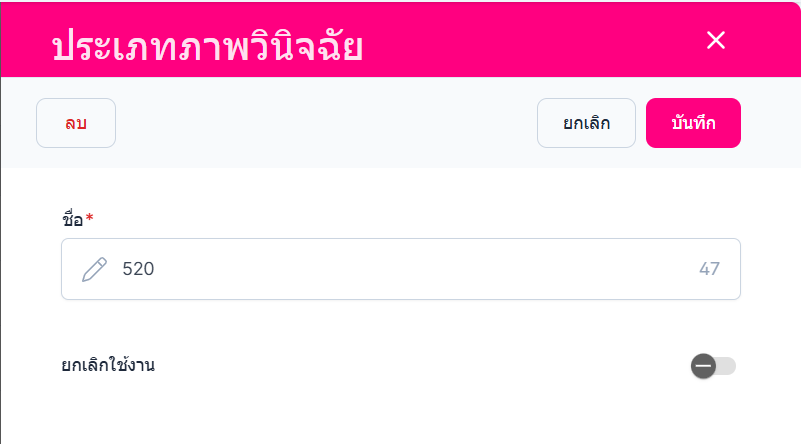The height and width of the screenshot is (444, 801).
Task: Click the character counter showing 47
Action: pos(709,269)
